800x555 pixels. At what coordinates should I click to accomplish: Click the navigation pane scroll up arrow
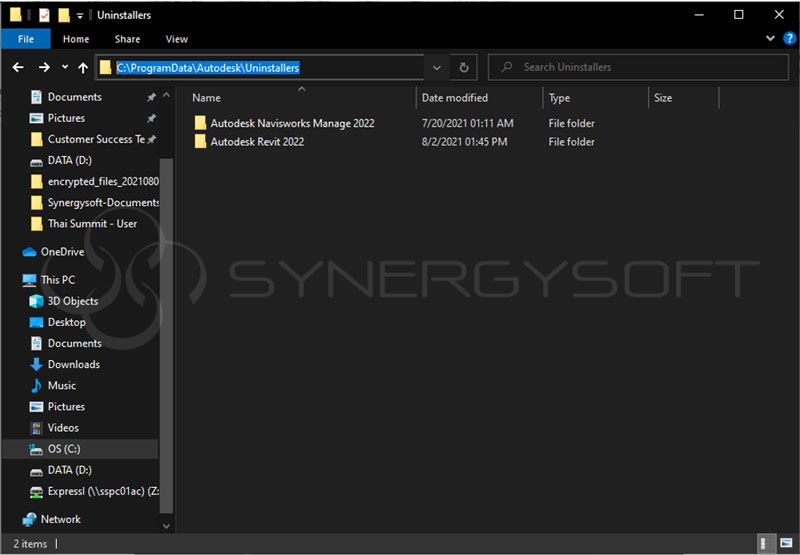coord(166,95)
